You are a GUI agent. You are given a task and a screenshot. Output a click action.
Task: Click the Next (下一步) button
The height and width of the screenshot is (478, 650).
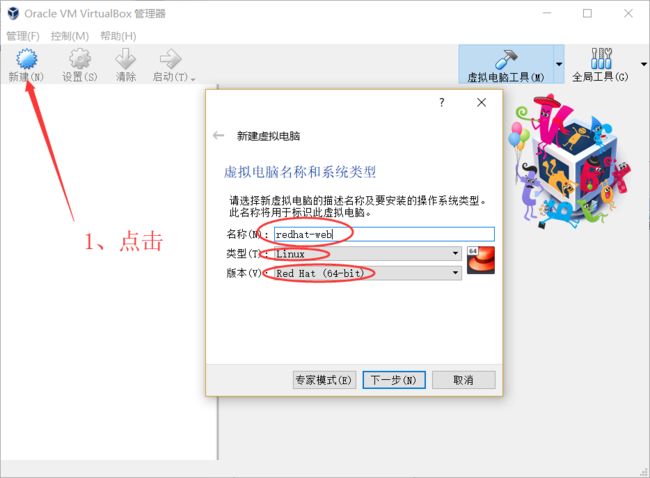click(x=394, y=380)
